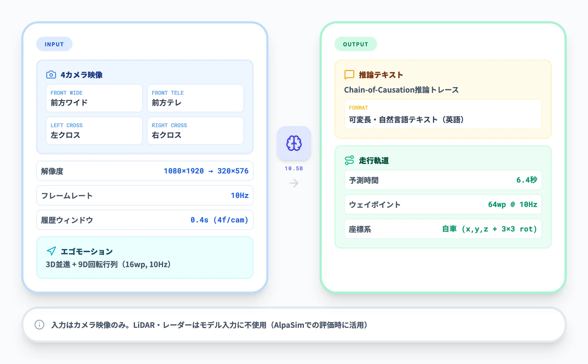588x364 pixels.
Task: Select the OUTPUT badge
Action: [x=356, y=44]
